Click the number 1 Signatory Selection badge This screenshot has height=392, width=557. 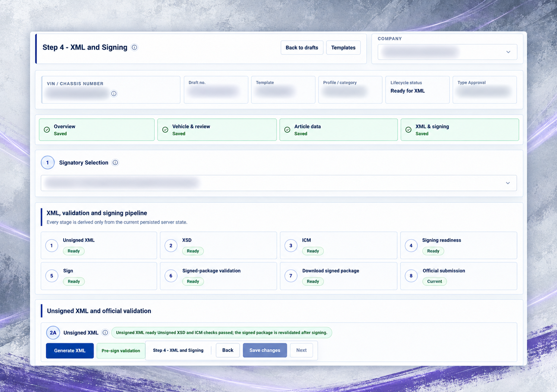click(48, 162)
